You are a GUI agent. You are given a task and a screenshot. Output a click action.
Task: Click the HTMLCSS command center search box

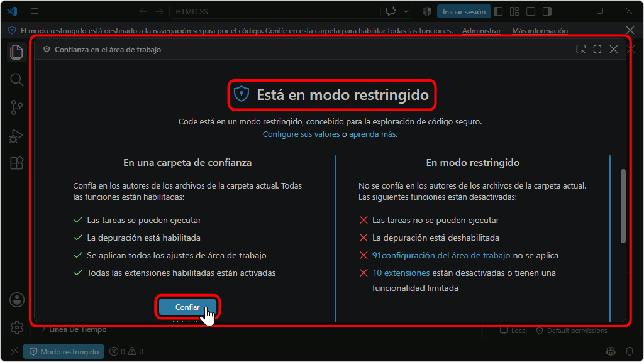pos(275,11)
